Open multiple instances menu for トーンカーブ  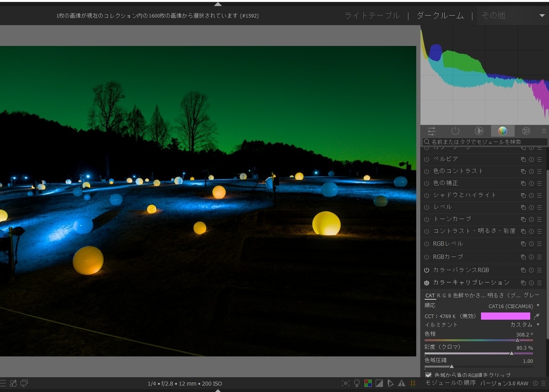(523, 220)
